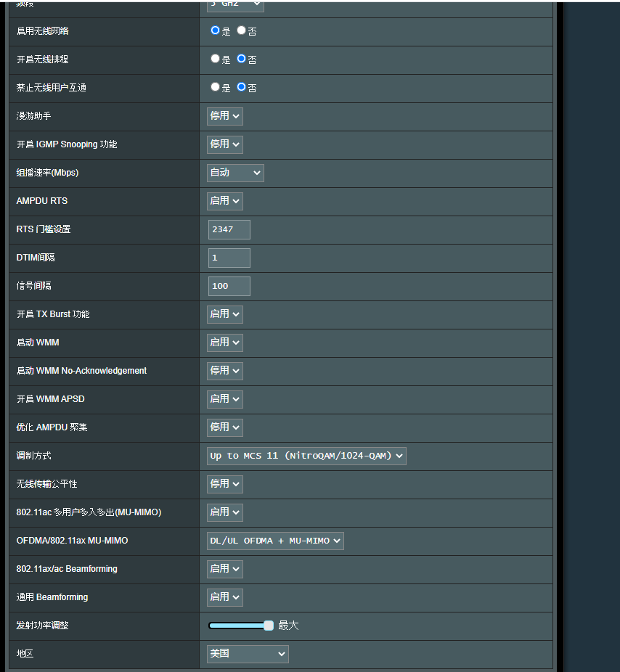Image resolution: width=620 pixels, height=672 pixels.
Task: Click the RTS 门槛设置 input field
Action: point(229,229)
